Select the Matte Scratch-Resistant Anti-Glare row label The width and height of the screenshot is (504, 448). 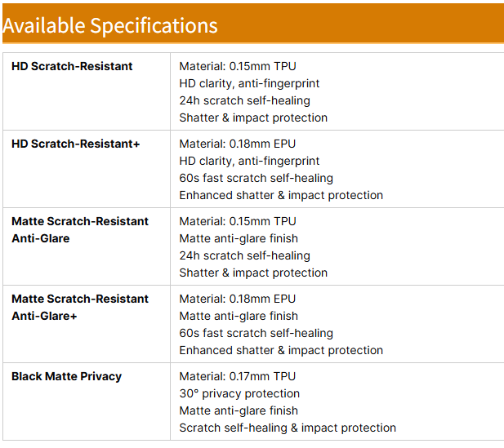[x=80, y=229]
